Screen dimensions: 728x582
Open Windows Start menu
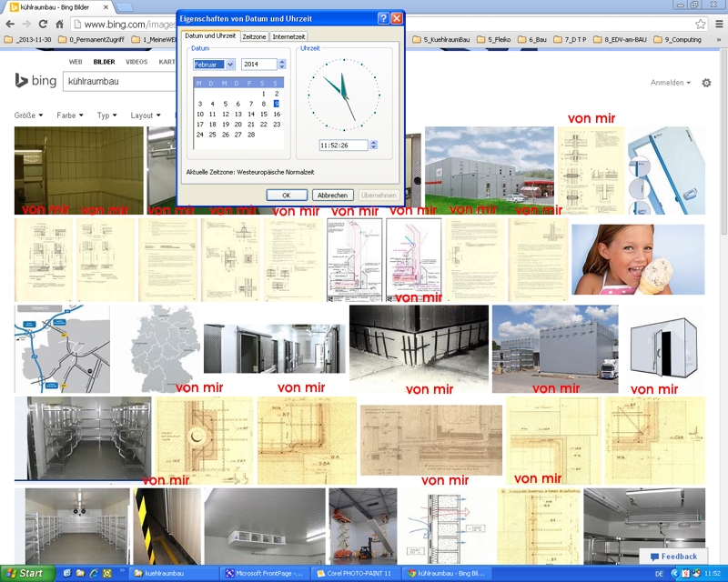point(25,573)
